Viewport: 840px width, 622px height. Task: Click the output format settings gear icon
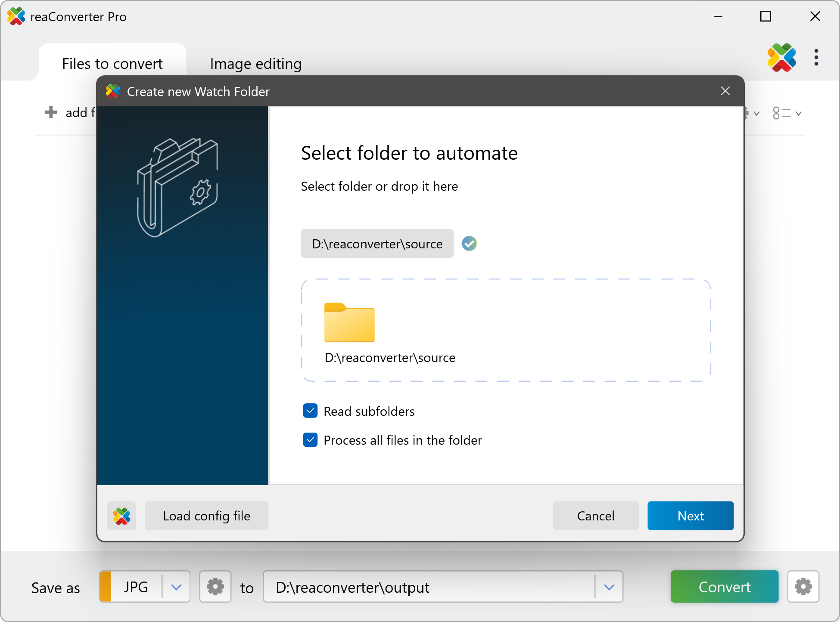215,586
